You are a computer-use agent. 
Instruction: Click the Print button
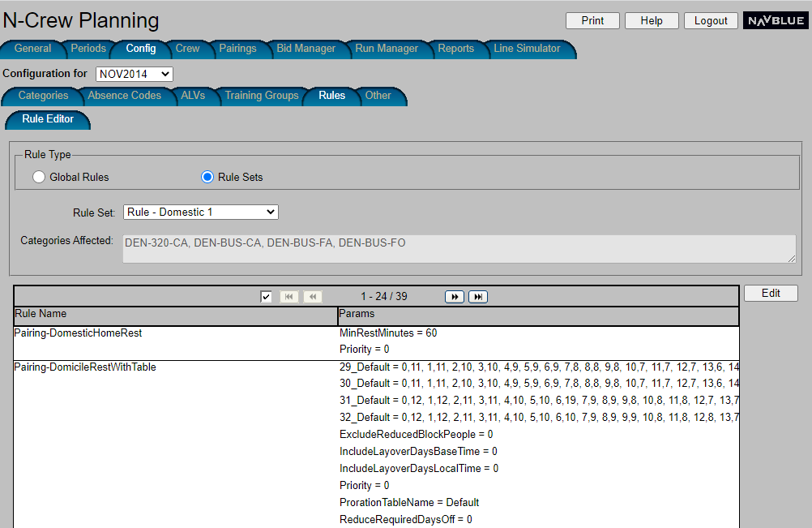pyautogui.click(x=592, y=21)
